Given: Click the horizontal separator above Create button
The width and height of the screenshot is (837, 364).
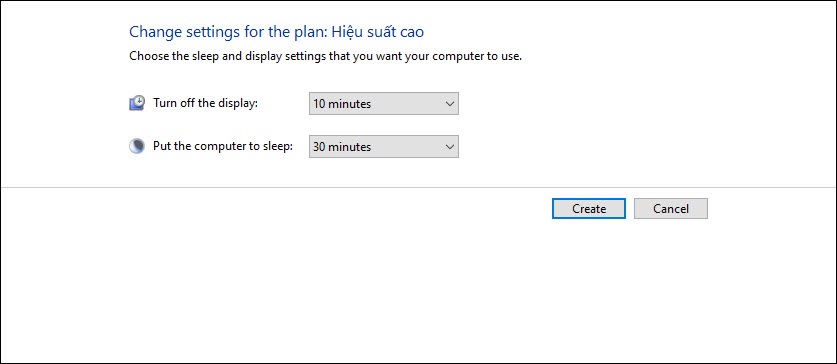Looking at the screenshot, I should [x=418, y=187].
